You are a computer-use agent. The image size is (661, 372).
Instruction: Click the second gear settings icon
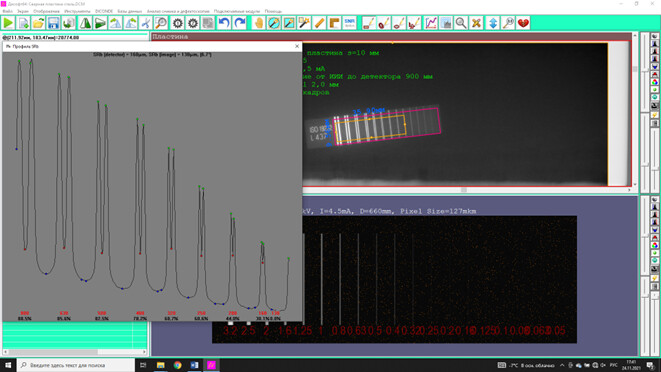tap(193, 23)
